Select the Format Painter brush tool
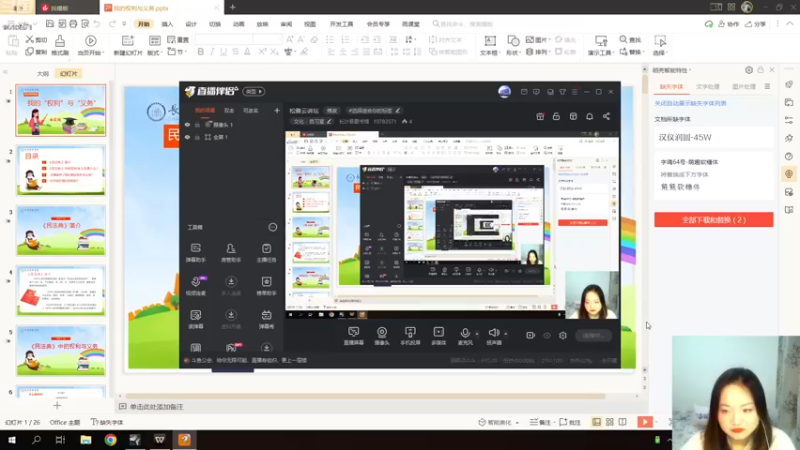 pos(60,45)
